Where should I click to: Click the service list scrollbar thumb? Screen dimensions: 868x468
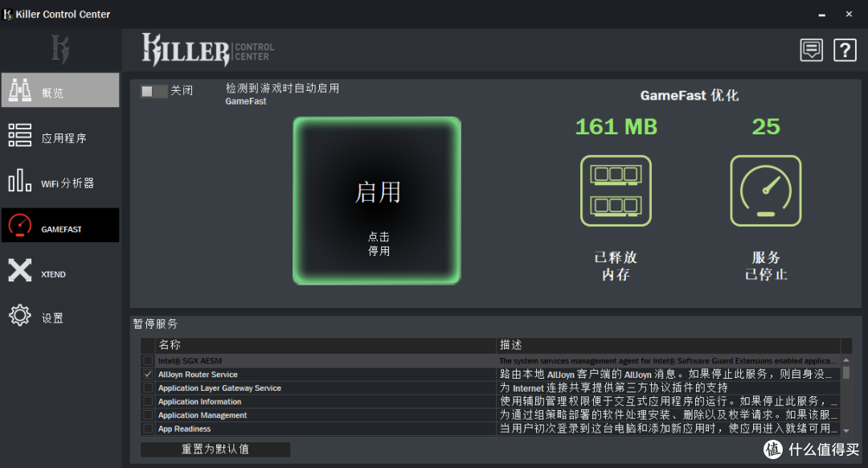[x=845, y=372]
